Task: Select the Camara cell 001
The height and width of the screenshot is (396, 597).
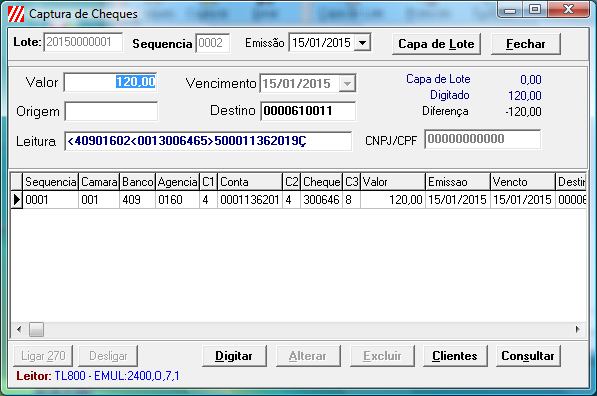Action: 99,200
